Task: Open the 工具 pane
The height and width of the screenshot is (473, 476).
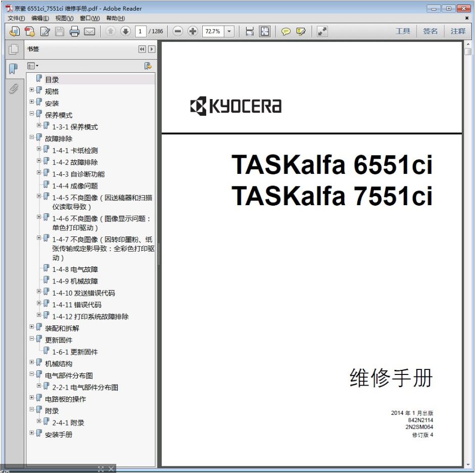Action: pyautogui.click(x=403, y=31)
